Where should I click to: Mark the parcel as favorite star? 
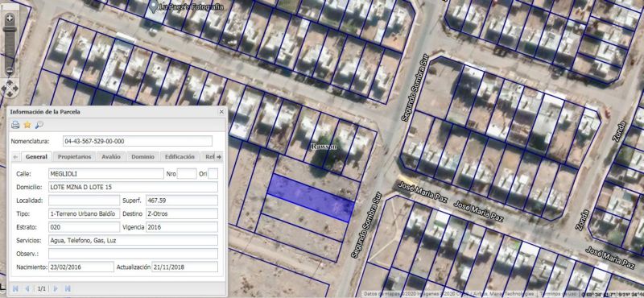(27, 125)
